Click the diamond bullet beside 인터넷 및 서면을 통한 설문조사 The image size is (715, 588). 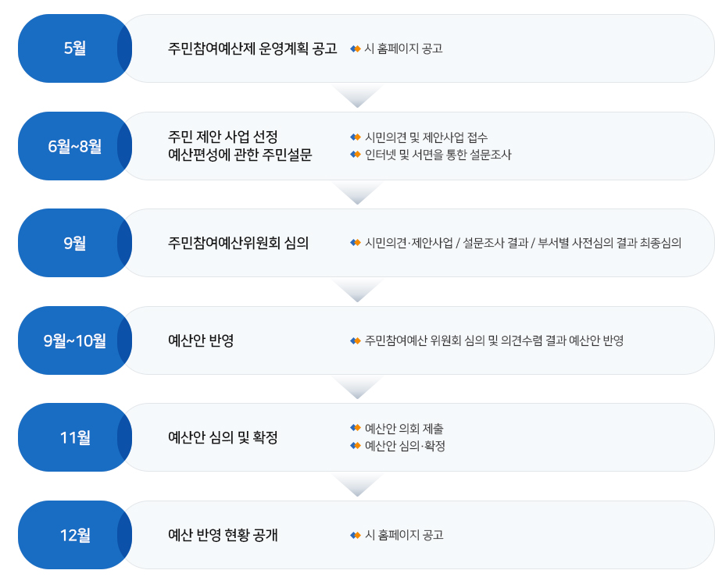pyautogui.click(x=356, y=155)
